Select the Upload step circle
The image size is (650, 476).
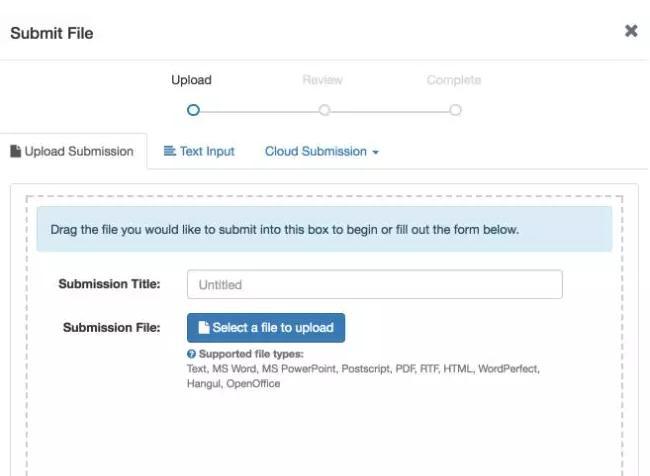[x=193, y=110]
